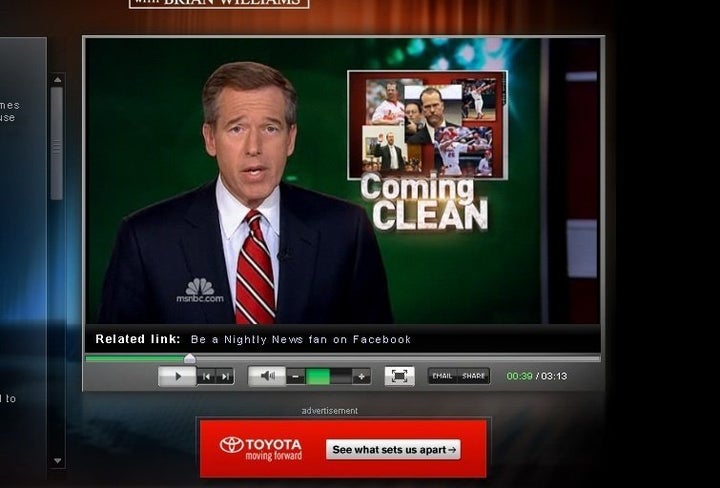
Task: Click the msnbc.com peacock logo on video
Action: coord(200,291)
